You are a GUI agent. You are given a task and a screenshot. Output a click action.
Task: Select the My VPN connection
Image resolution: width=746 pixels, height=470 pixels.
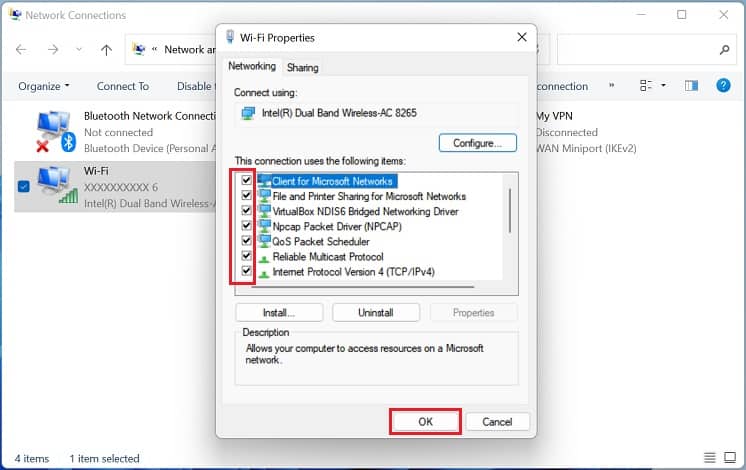pos(586,132)
